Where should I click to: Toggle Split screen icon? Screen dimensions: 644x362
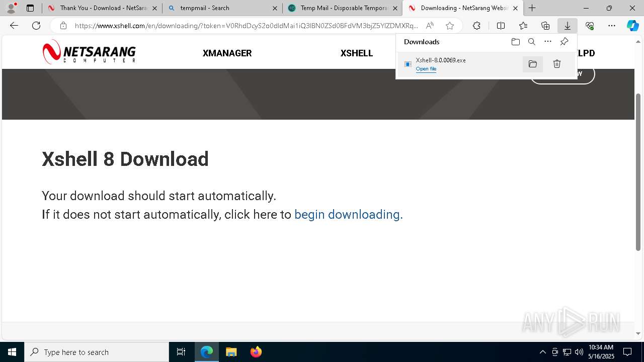point(501,26)
